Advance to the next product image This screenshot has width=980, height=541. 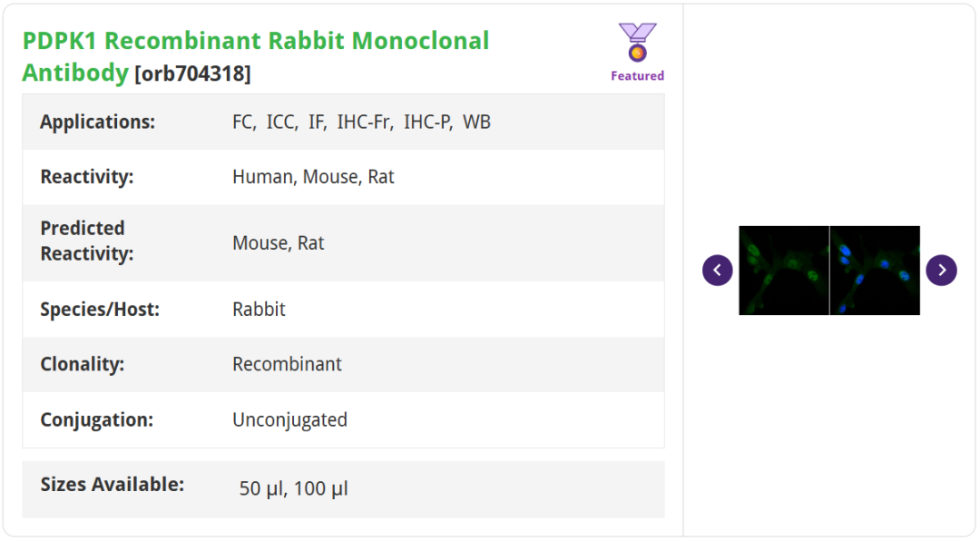click(x=941, y=270)
